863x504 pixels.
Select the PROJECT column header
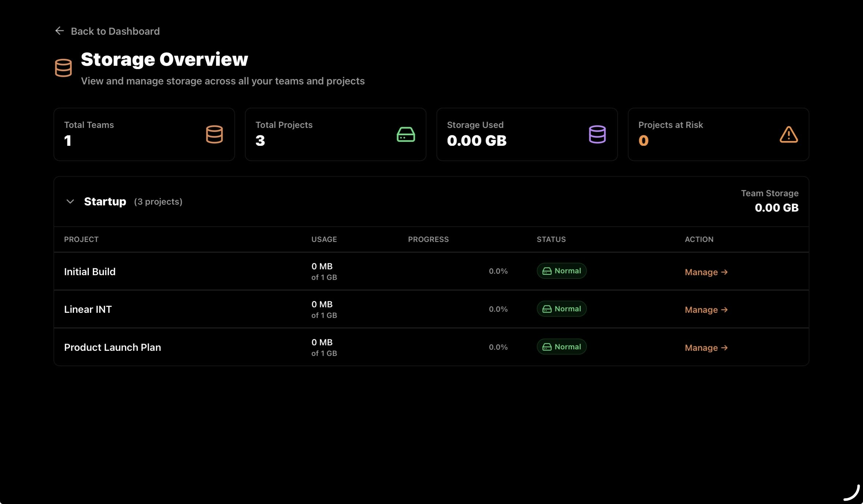81,239
